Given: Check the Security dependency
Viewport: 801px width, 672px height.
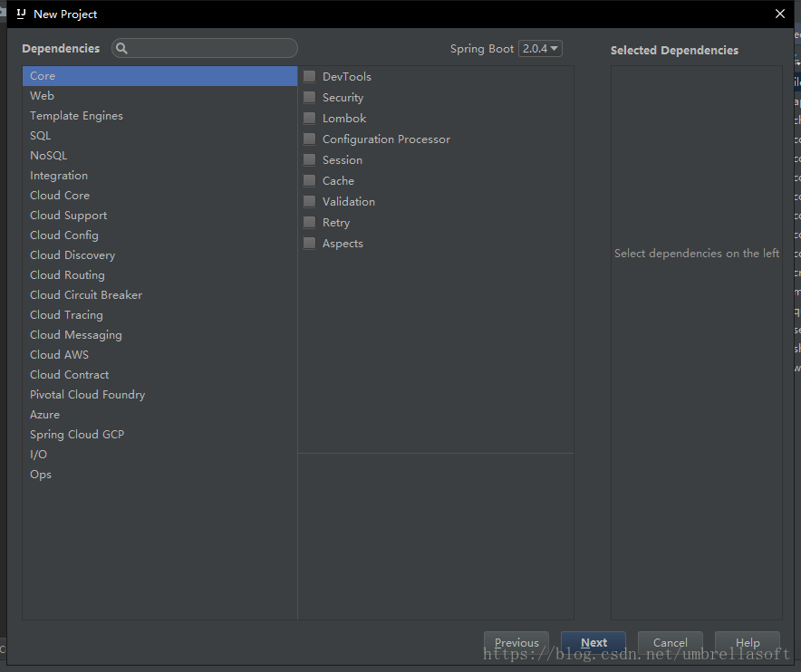Looking at the screenshot, I should pyautogui.click(x=310, y=98).
